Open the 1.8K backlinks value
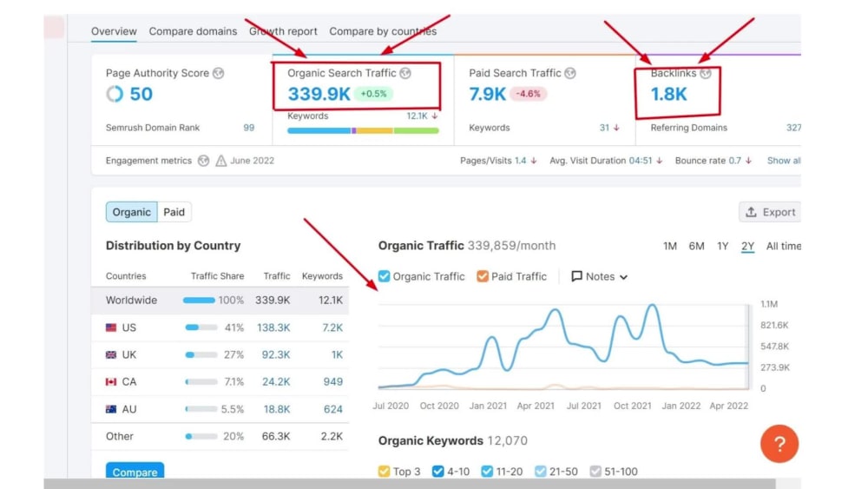This screenshot has height=489, width=868. coord(668,94)
